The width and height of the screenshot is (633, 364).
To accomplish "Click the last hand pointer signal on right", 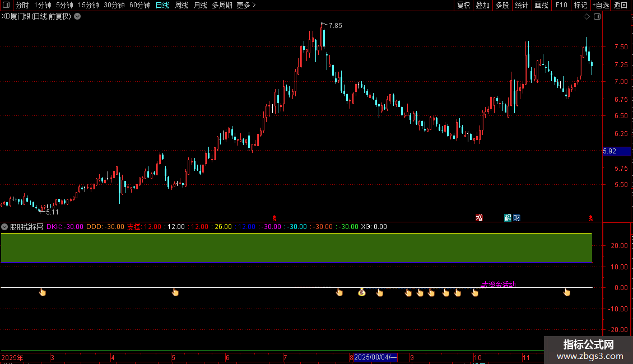I will pos(567,292).
